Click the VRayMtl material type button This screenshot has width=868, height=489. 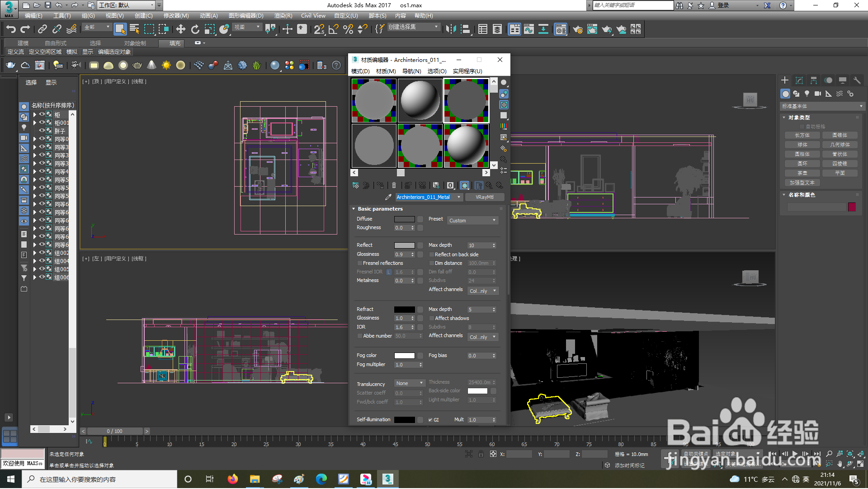[x=484, y=197]
